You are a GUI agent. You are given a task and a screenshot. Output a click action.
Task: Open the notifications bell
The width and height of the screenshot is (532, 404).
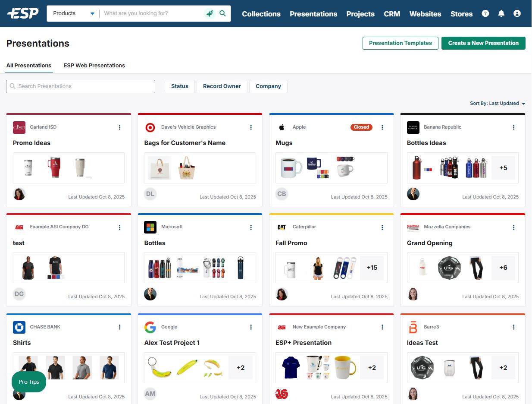click(x=501, y=13)
